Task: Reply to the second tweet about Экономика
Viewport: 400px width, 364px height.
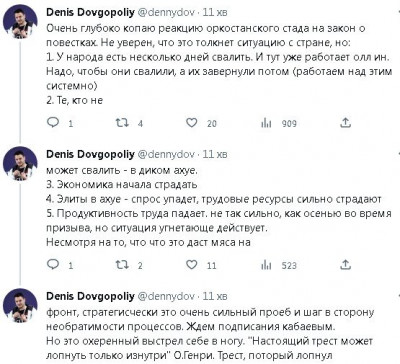Action: click(x=53, y=265)
